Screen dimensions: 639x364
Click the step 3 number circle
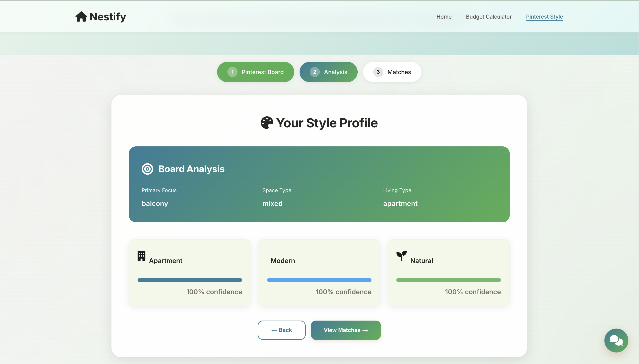click(x=378, y=72)
